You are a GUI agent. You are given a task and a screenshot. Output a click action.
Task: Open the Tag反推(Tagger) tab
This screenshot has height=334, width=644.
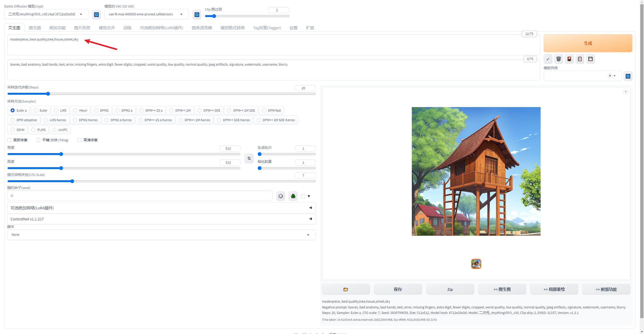pos(267,28)
